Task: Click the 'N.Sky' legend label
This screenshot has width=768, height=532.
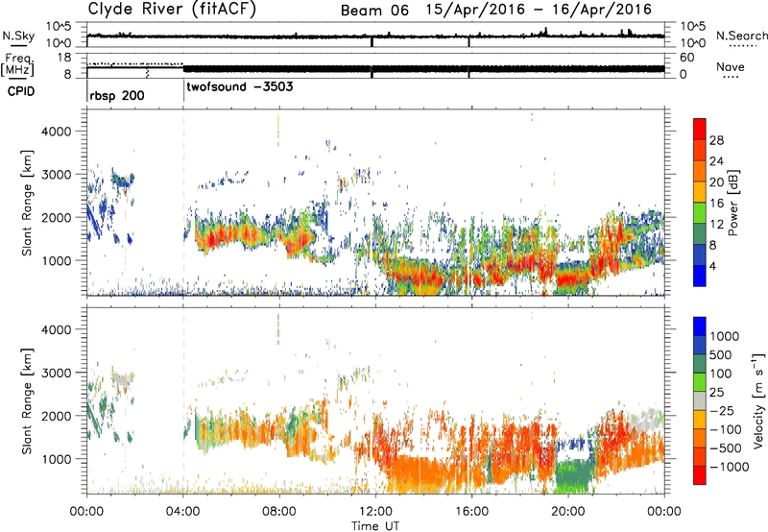Action: click(18, 36)
